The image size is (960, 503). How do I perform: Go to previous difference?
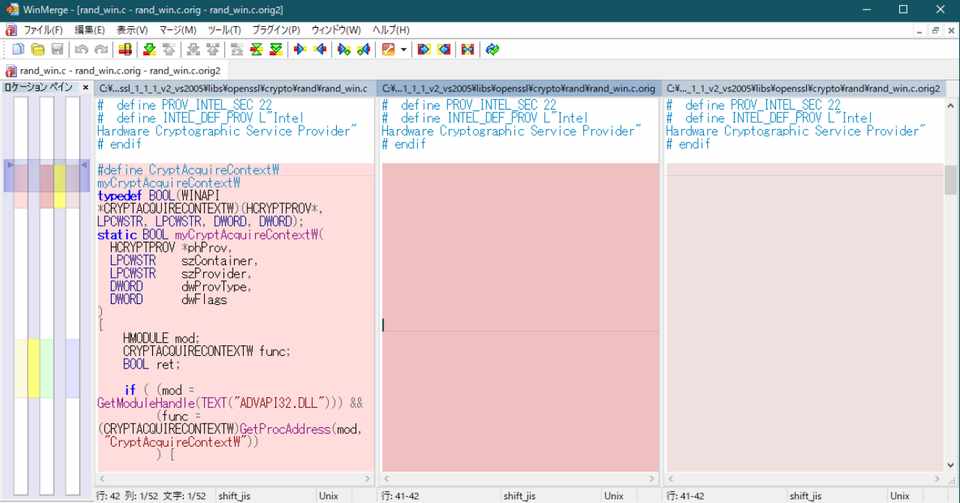tap(168, 50)
